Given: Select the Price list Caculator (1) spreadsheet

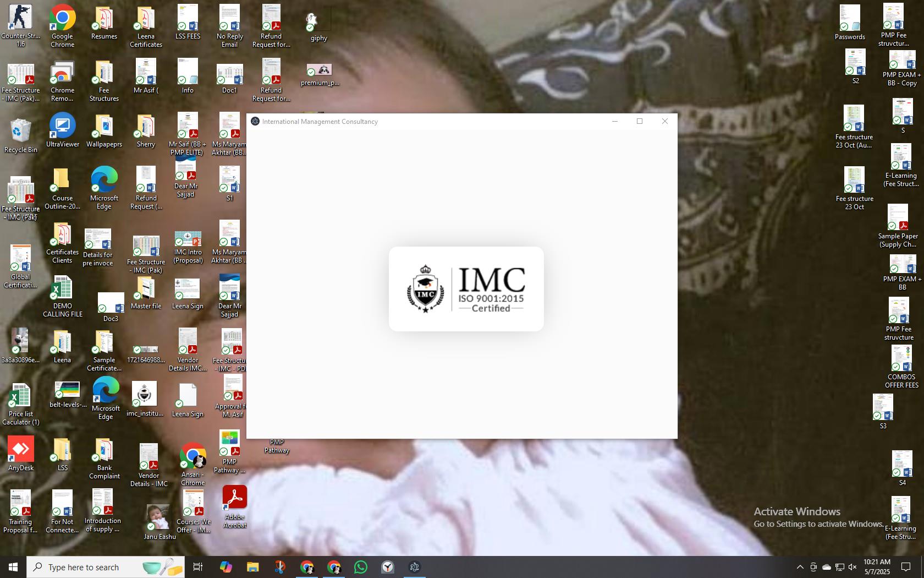Looking at the screenshot, I should 20,404.
